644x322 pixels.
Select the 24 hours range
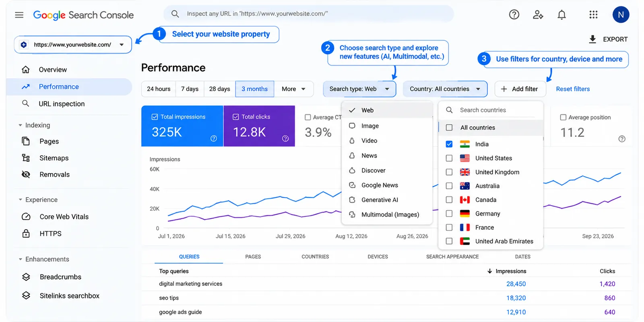pyautogui.click(x=159, y=89)
